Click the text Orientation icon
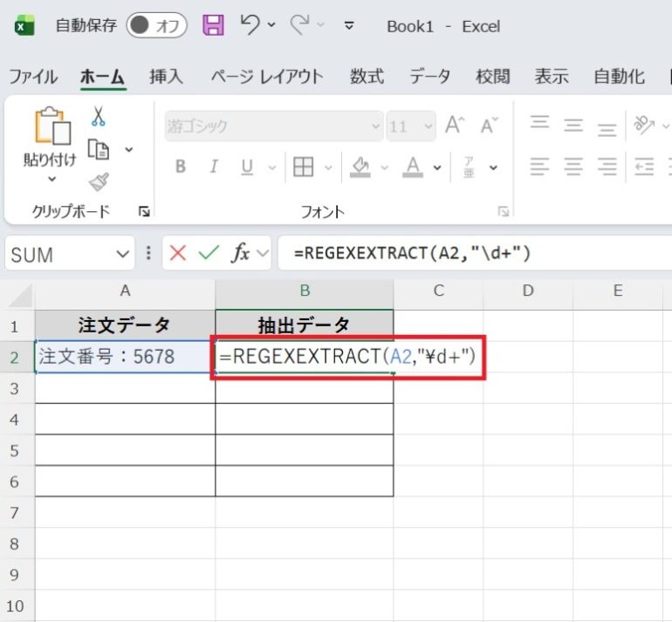The image size is (672, 622). (644, 125)
